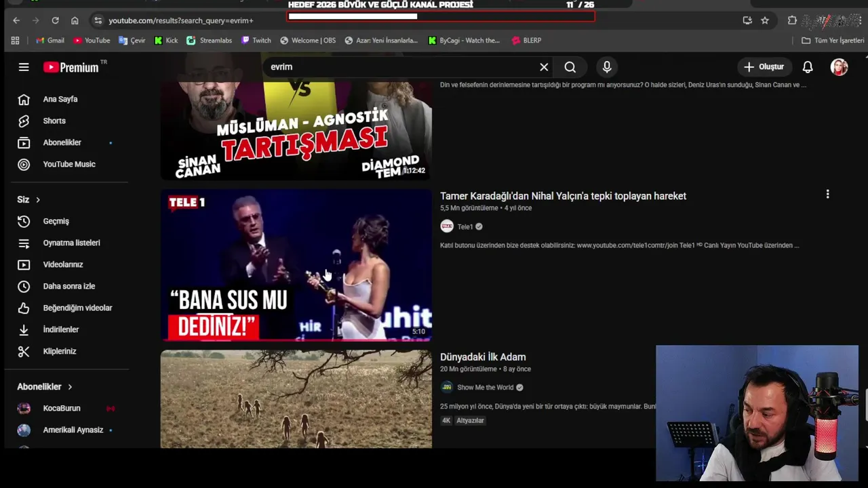Open the Tüm Yer İşaretleri folder
Image resolution: width=868 pixels, height=488 pixels.
coord(833,41)
